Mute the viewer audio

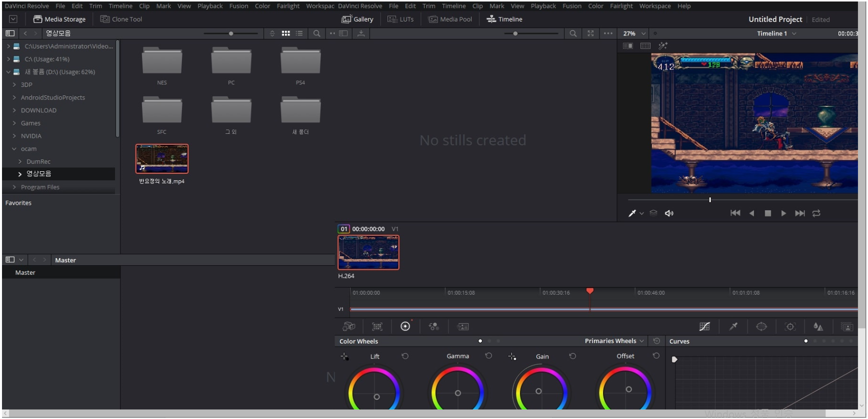(669, 213)
